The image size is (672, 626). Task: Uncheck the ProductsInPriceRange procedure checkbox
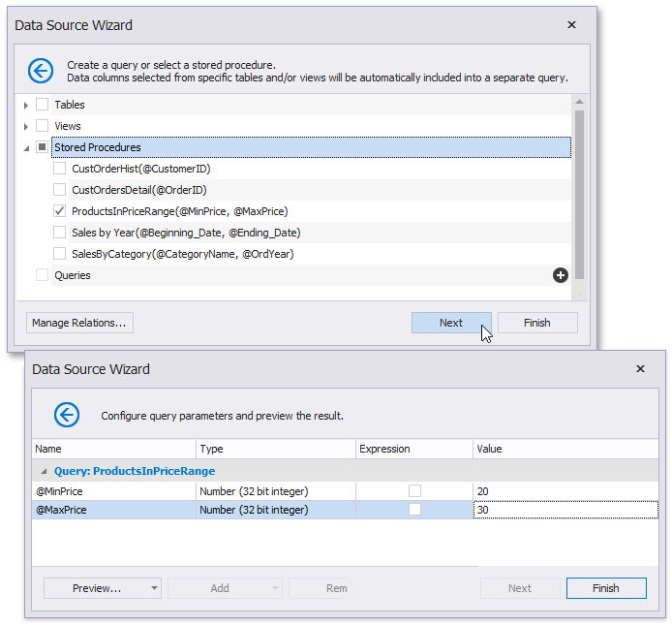60,211
